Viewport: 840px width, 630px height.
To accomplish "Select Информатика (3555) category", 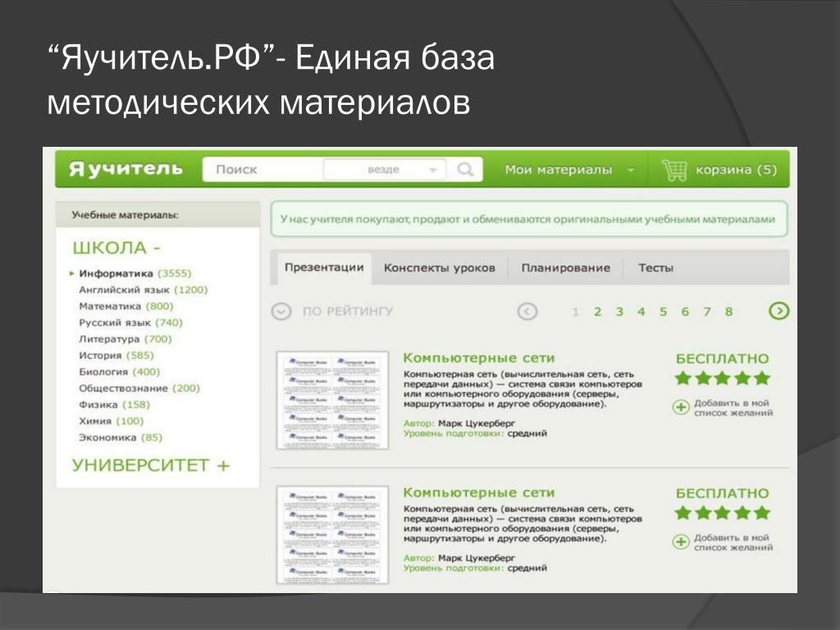I will tap(135, 273).
